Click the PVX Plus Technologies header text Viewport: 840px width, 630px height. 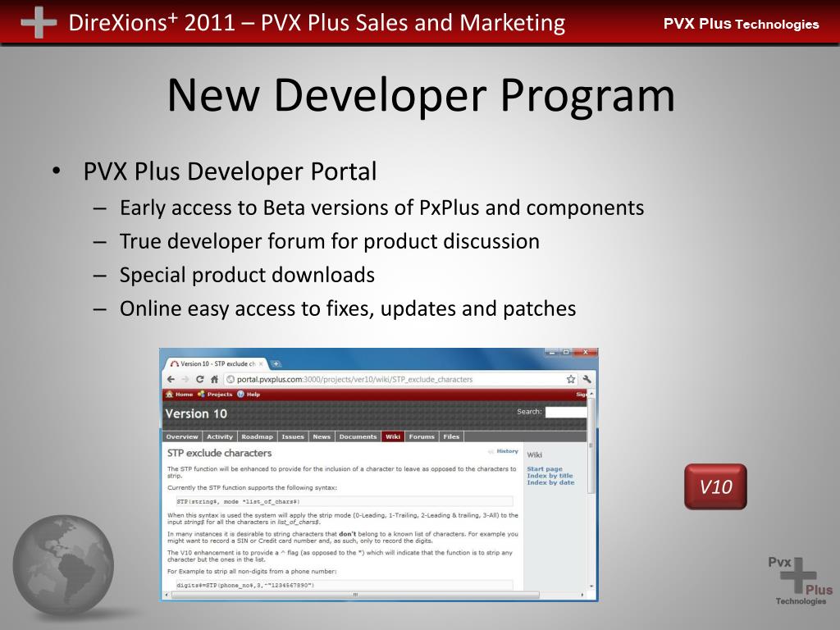[741, 24]
